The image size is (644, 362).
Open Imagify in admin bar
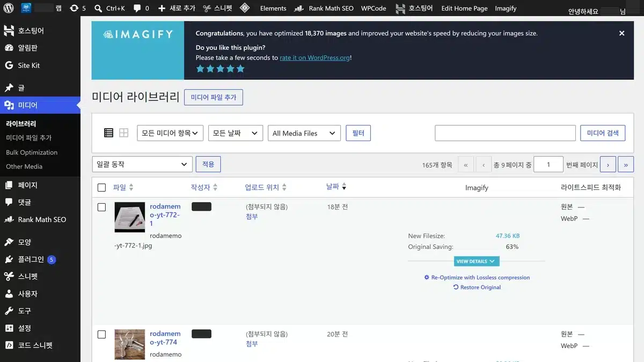[x=506, y=8]
